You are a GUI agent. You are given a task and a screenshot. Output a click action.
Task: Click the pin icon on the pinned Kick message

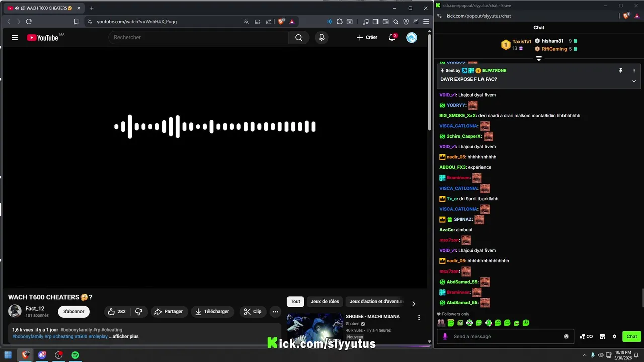coord(621,71)
